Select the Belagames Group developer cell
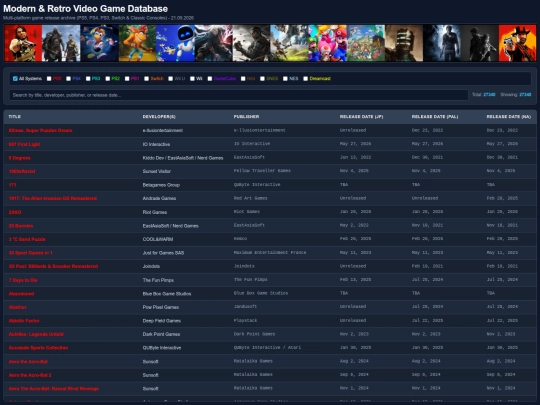Screen dimensions: 540x405 (x=161, y=185)
